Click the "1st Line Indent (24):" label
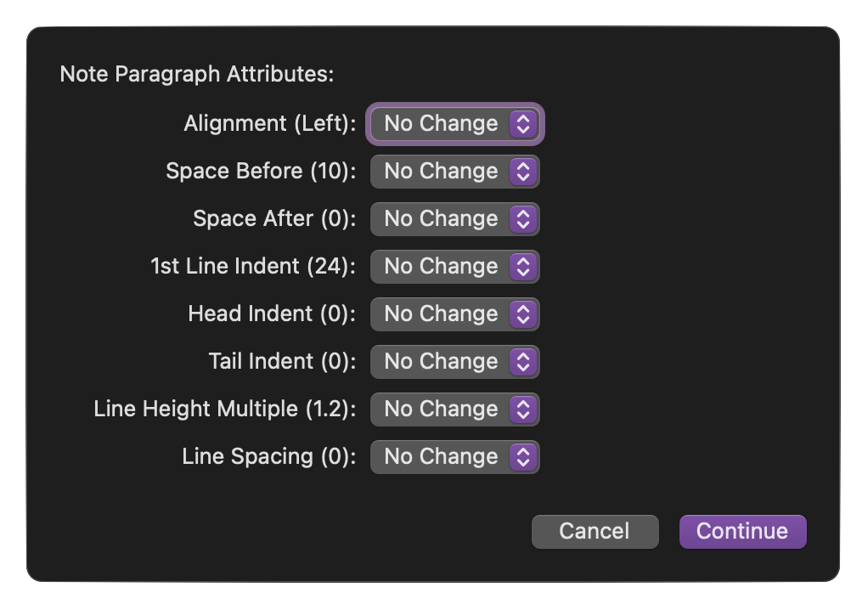This screenshot has height=610, width=868. [x=253, y=267]
